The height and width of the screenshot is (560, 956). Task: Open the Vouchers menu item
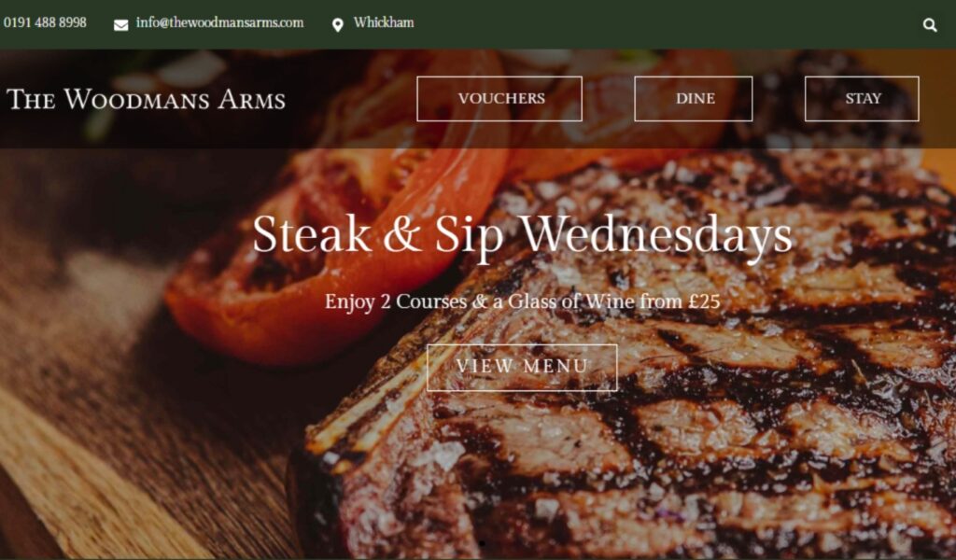(x=499, y=99)
